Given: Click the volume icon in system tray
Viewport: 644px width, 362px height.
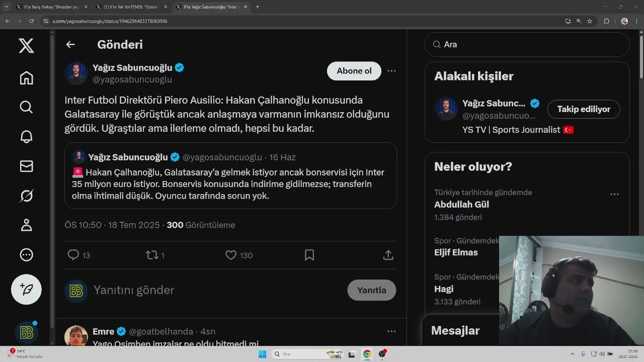Looking at the screenshot, I should click(602, 354).
